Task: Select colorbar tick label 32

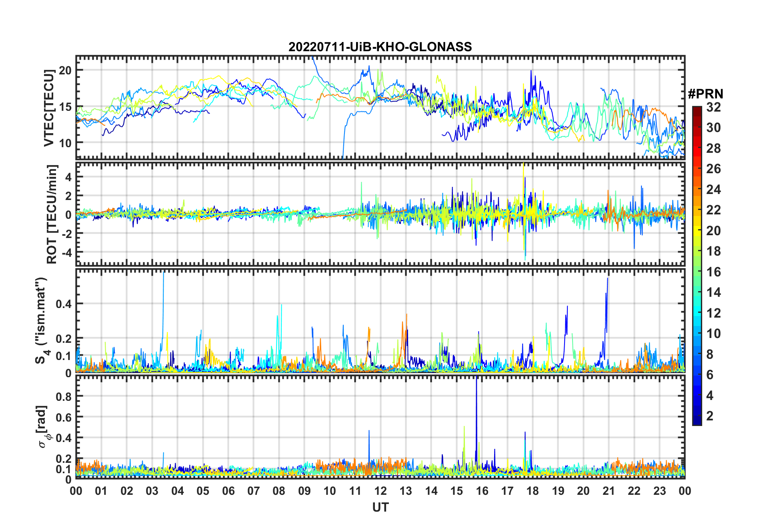Action: click(713, 107)
